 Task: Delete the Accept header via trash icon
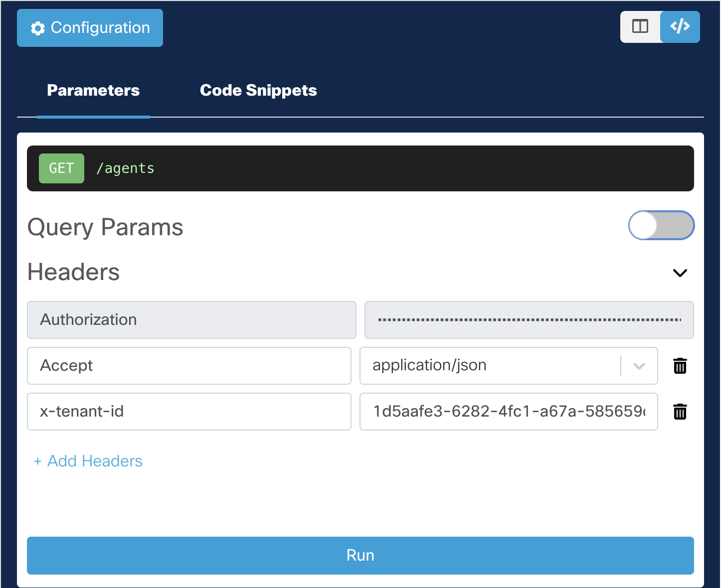(680, 366)
